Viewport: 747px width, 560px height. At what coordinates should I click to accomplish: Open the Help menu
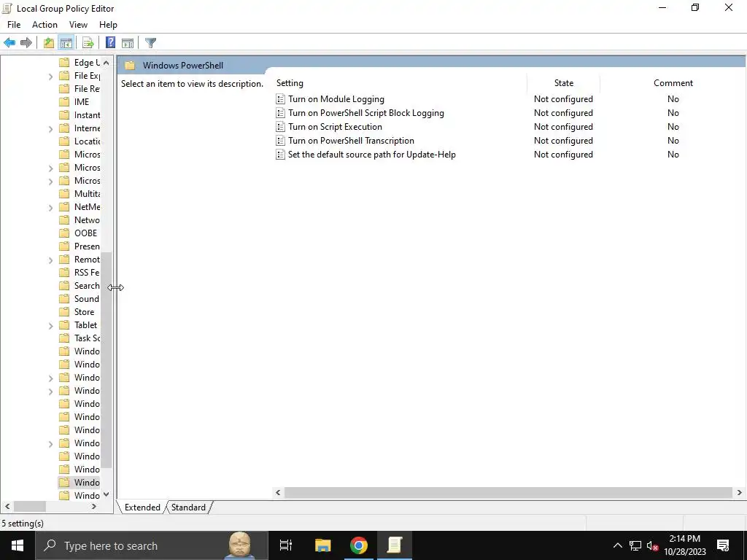coord(108,25)
